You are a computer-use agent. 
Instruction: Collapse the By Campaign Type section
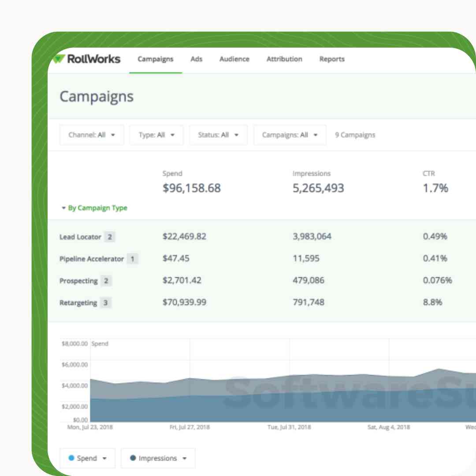click(94, 208)
